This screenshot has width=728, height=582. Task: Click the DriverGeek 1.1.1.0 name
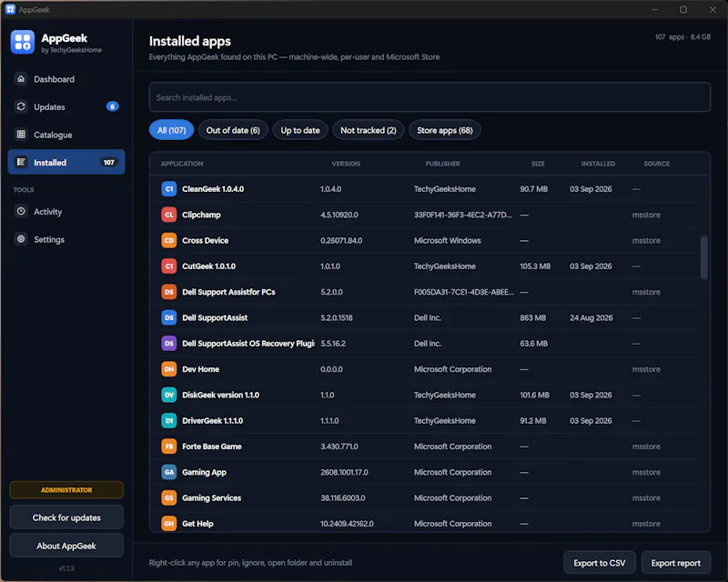coord(213,420)
